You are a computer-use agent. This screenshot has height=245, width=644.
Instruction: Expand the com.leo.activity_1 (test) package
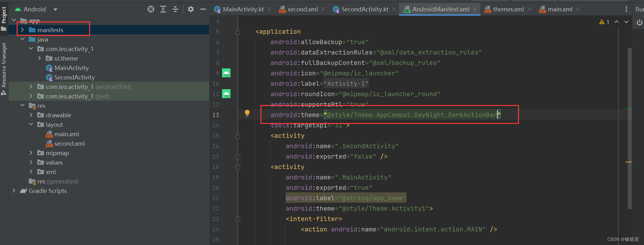click(31, 96)
